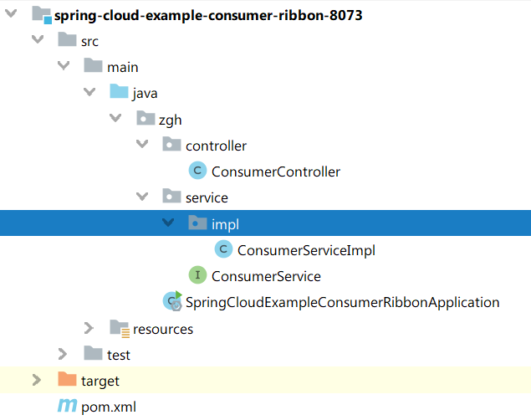Click the ConsumerController class icon
Image resolution: width=531 pixels, height=420 pixels.
198,171
